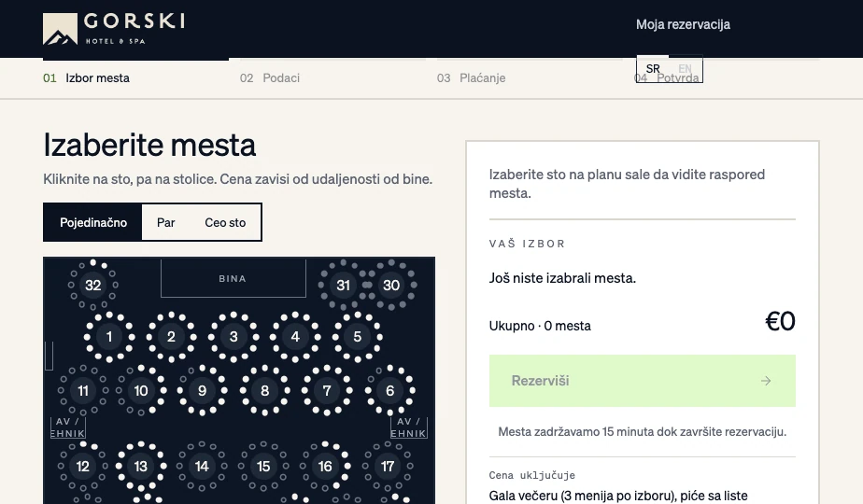The image size is (863, 504).
Task: Click 'Još niste izabrali mesta.' text
Action: click(562, 278)
